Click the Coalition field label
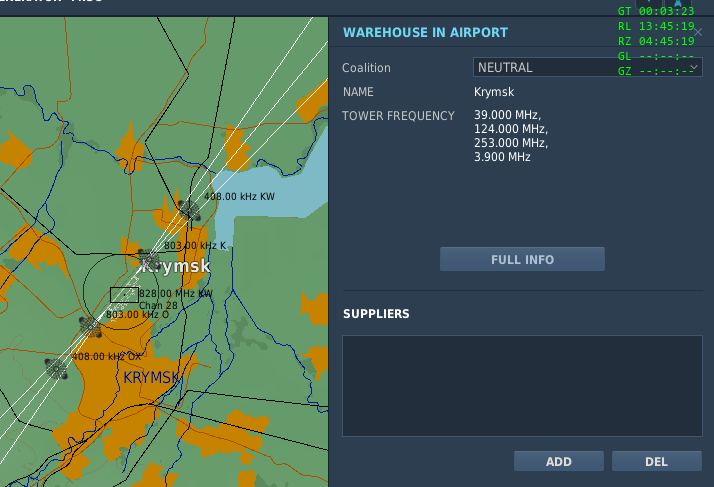Viewport: 714px width, 487px height. (367, 68)
